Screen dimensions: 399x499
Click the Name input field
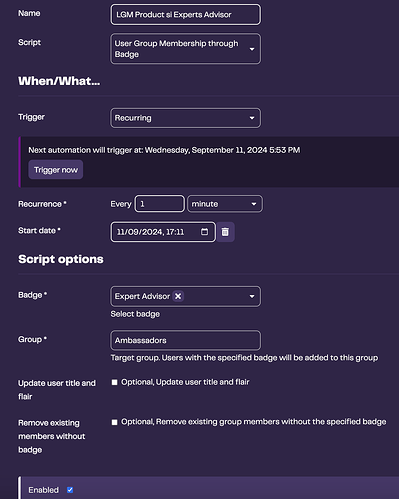tap(185, 15)
